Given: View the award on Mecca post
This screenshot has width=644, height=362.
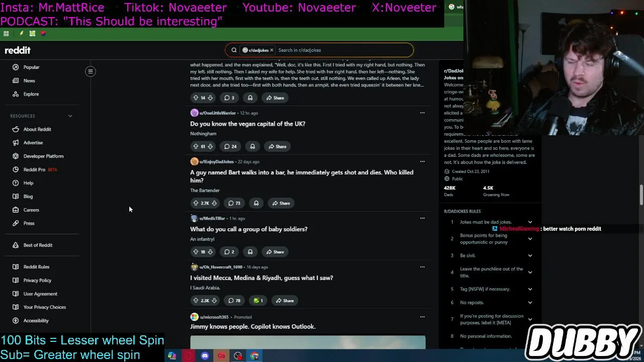Looking at the screenshot, I should coord(258,301).
